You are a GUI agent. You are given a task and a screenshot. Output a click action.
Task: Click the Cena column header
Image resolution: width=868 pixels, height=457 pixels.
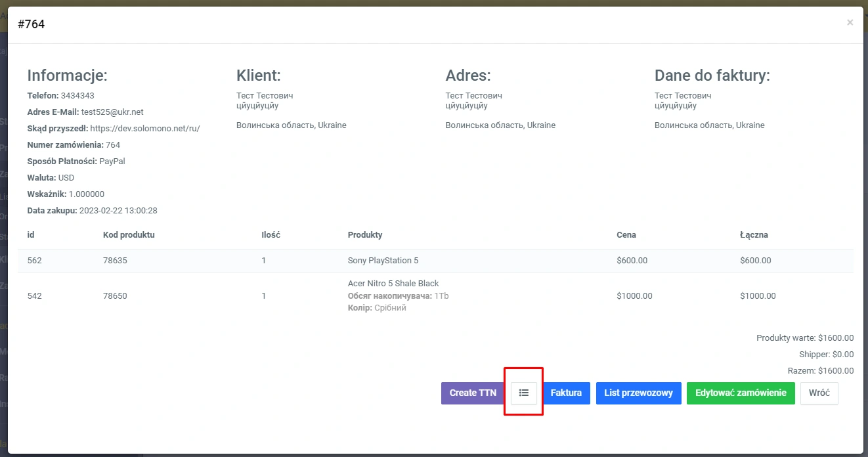[626, 235]
